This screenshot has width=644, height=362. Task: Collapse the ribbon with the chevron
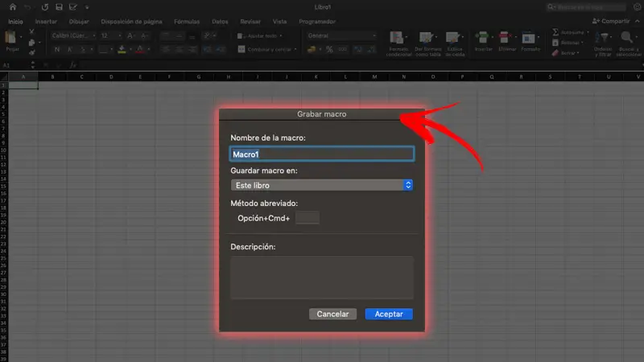[637, 21]
